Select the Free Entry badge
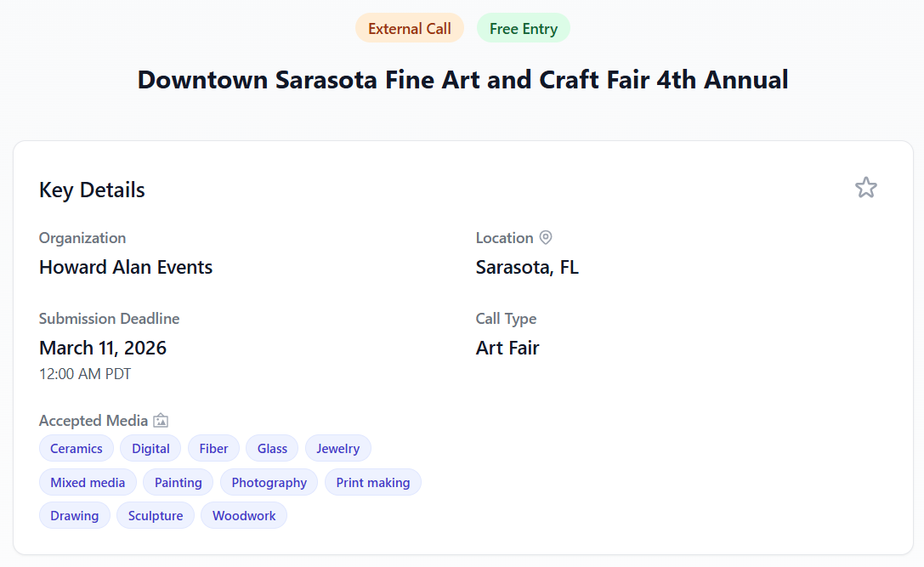This screenshot has height=567, width=924. click(523, 27)
